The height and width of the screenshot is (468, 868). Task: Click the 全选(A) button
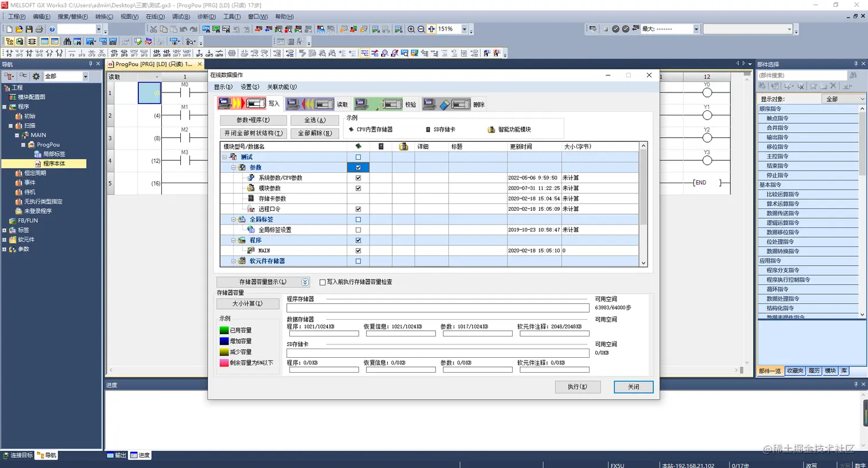click(x=315, y=120)
